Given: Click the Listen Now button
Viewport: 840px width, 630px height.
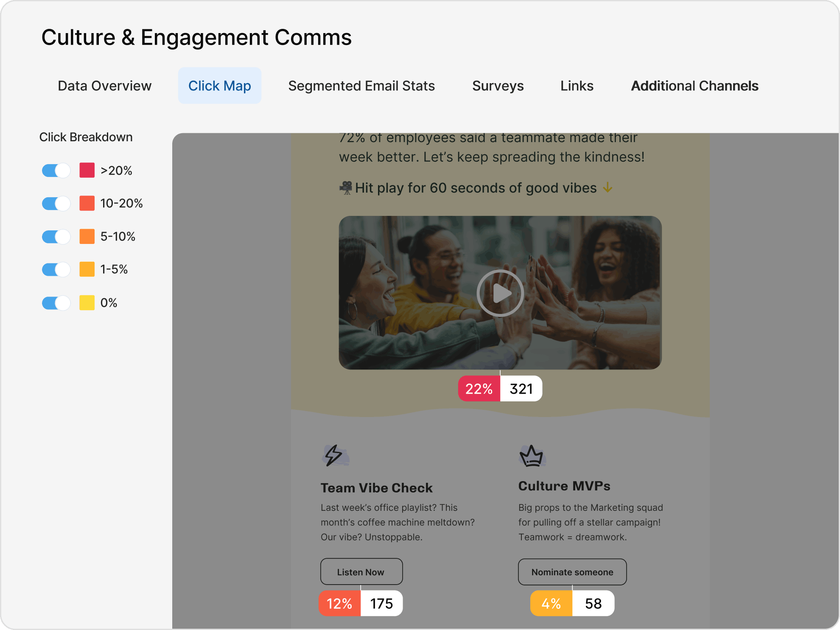Looking at the screenshot, I should pyautogui.click(x=361, y=571).
